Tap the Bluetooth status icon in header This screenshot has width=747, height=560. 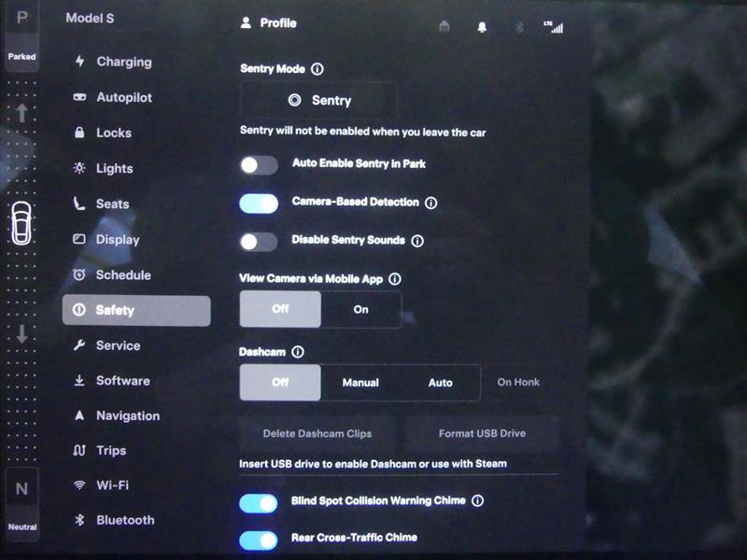click(x=520, y=27)
